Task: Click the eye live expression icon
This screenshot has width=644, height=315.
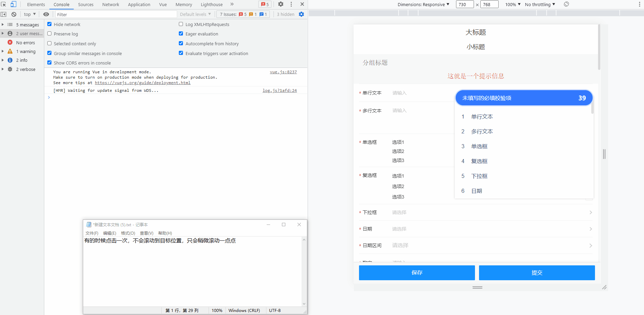Action: (x=46, y=14)
